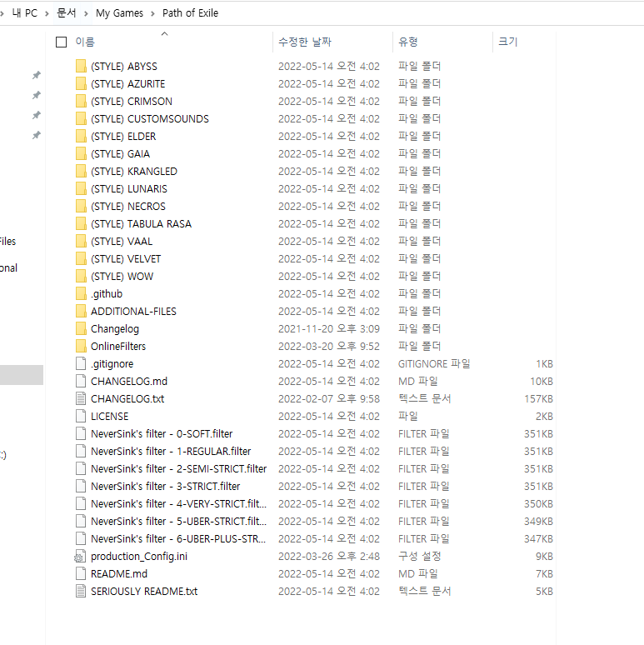Click the Path of Exile breadcrumb segment
644x645 pixels.
click(191, 13)
